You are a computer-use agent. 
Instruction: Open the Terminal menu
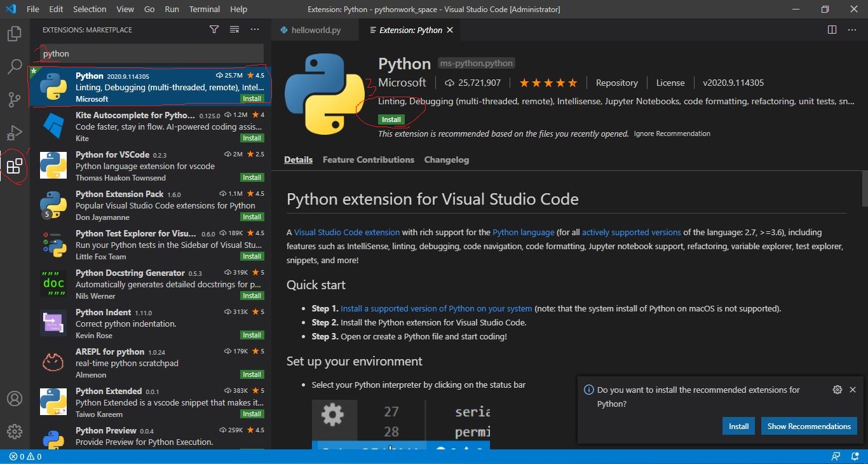coord(205,10)
